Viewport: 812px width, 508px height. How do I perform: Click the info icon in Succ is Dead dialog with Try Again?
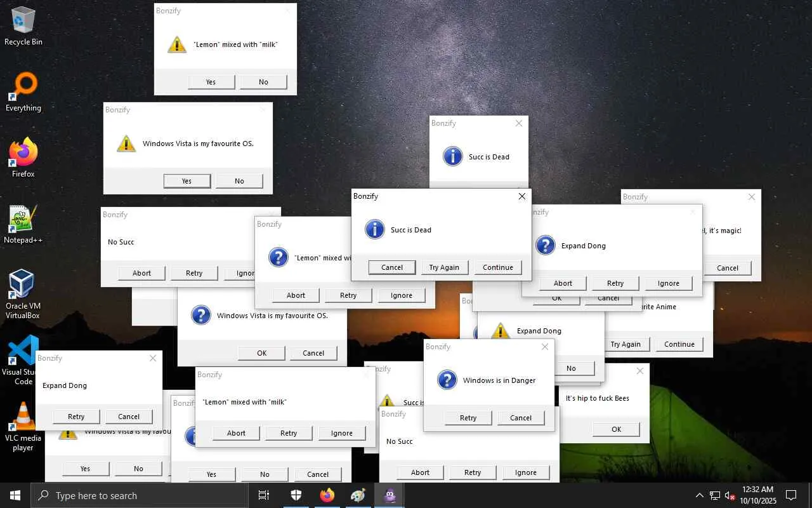375,229
